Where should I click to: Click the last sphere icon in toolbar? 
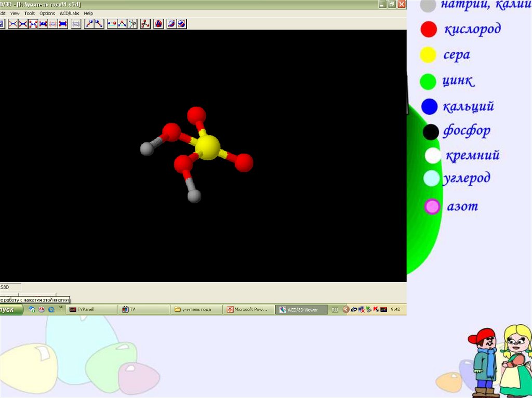[x=181, y=24]
